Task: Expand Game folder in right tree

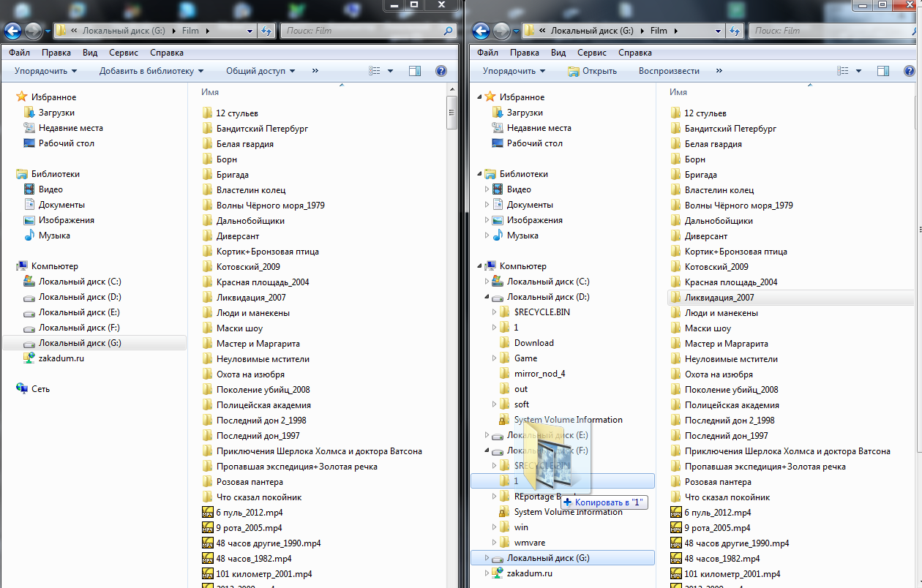Action: [x=494, y=358]
